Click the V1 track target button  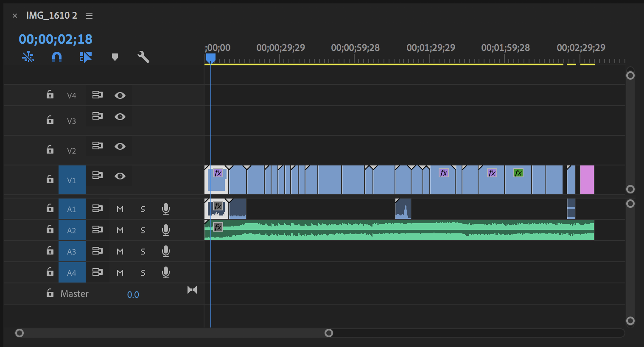(72, 180)
